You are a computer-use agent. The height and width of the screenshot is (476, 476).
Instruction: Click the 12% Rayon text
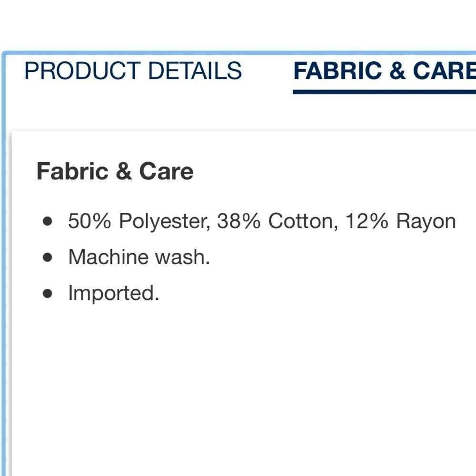pyautogui.click(x=400, y=221)
